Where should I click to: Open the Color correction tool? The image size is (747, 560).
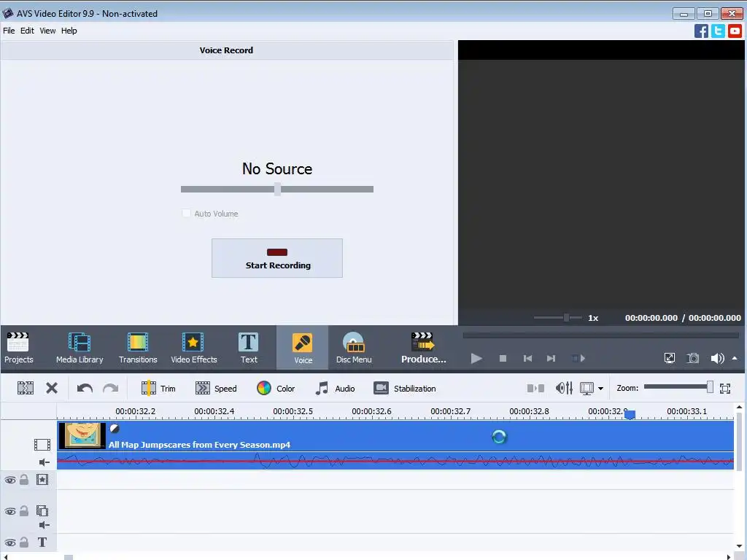click(276, 388)
